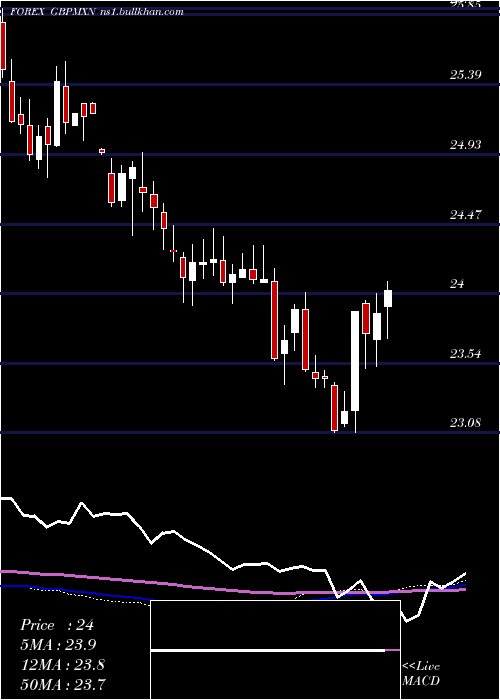Click the Price : 24 readout
This screenshot has height=700, width=500.
57,625
